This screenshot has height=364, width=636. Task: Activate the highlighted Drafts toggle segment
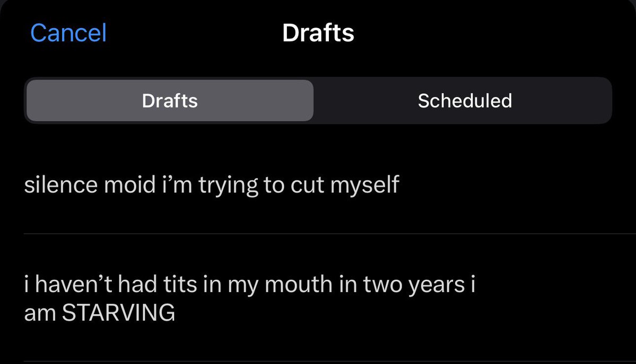[x=170, y=101]
